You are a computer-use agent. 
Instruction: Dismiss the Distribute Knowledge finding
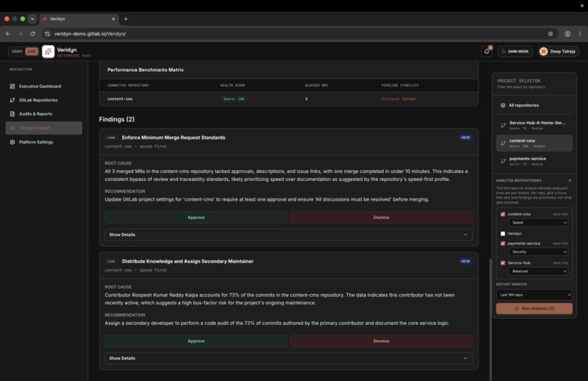(x=382, y=342)
